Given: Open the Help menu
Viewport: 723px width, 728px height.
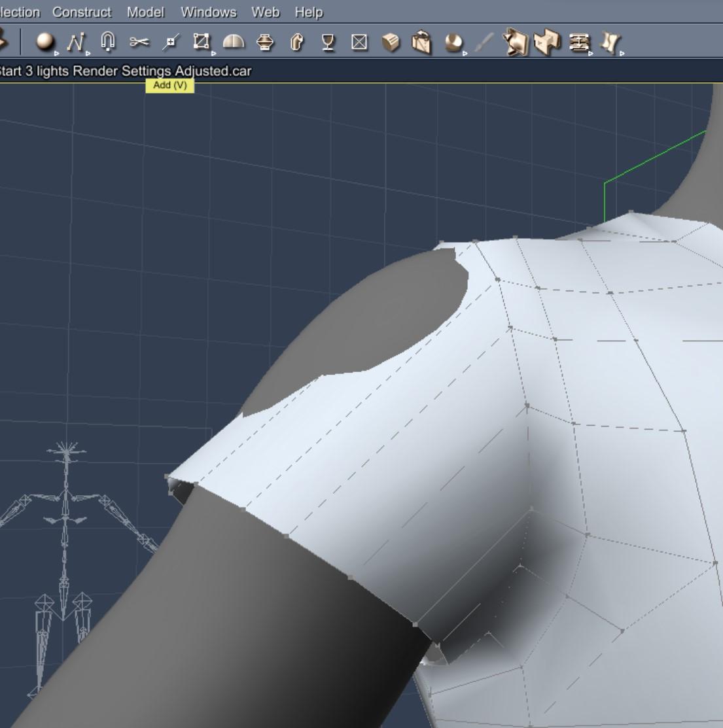Looking at the screenshot, I should tap(309, 12).
